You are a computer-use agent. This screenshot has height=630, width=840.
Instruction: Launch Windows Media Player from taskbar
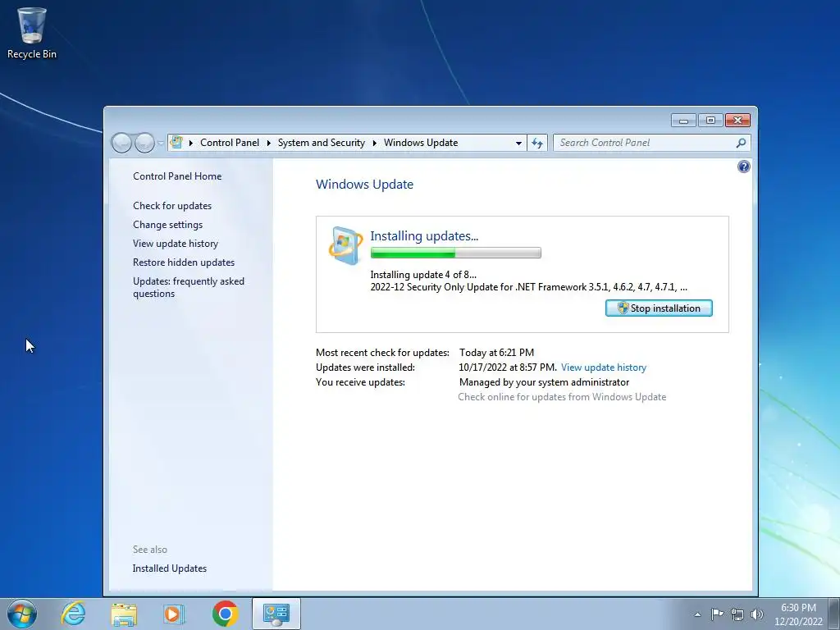tap(174, 614)
